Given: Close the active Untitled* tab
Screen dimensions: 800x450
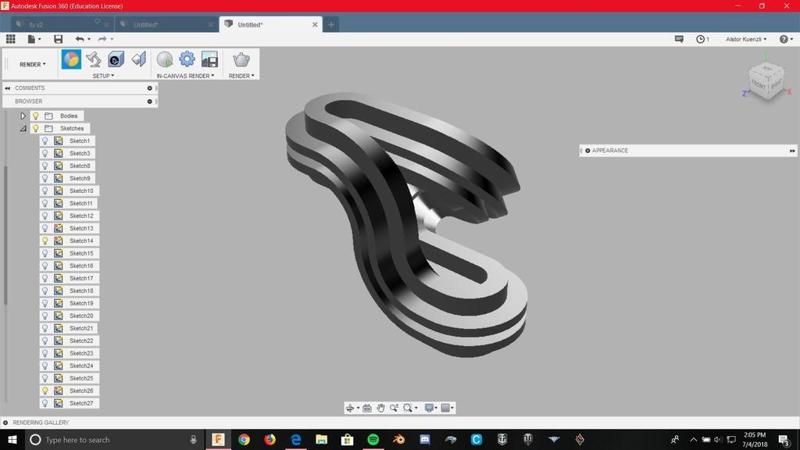Looking at the screenshot, I should tap(315, 24).
